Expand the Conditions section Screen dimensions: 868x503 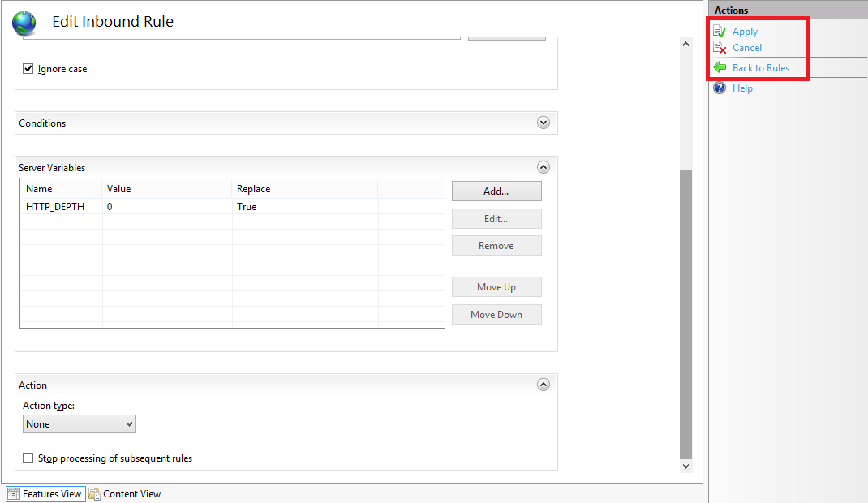(544, 123)
